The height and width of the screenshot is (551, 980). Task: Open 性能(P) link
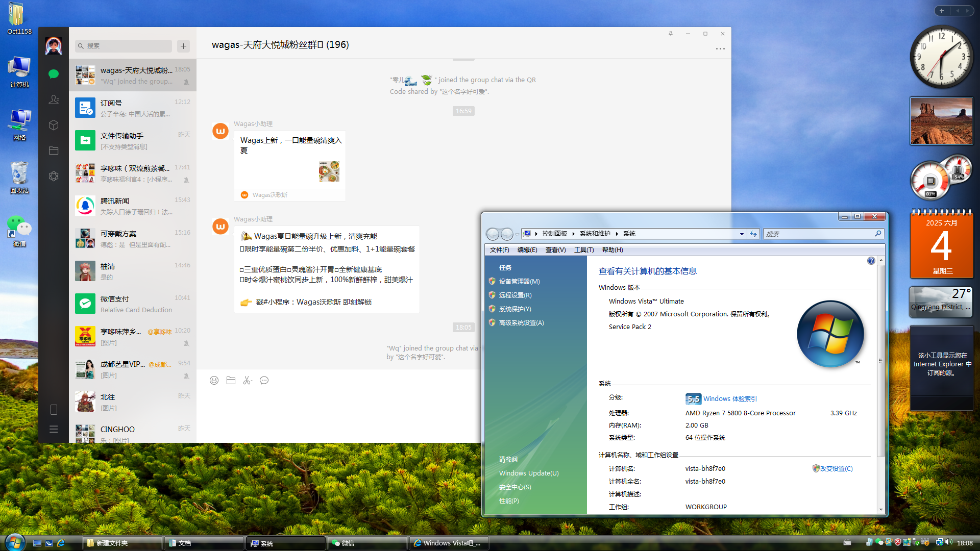point(509,500)
